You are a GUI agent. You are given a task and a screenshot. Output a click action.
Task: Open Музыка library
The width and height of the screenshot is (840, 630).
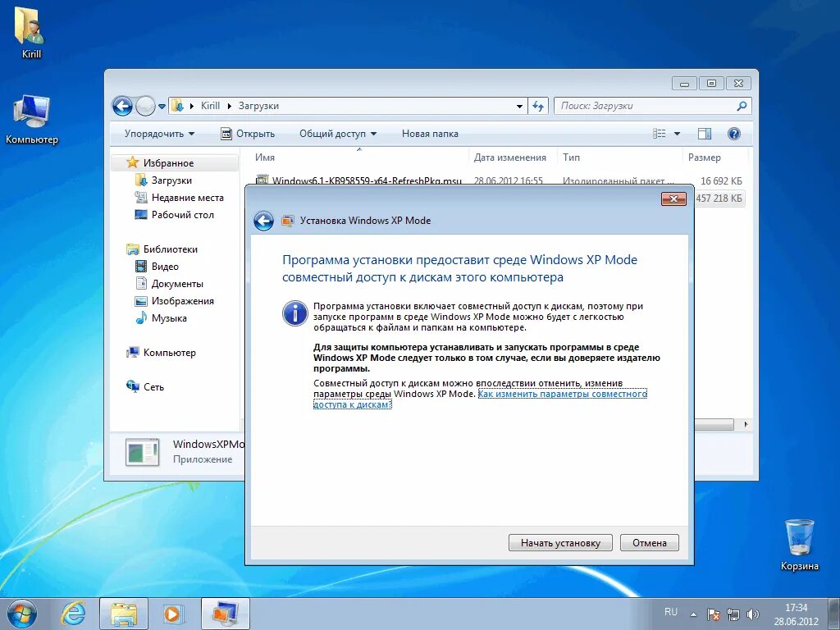click(x=169, y=318)
